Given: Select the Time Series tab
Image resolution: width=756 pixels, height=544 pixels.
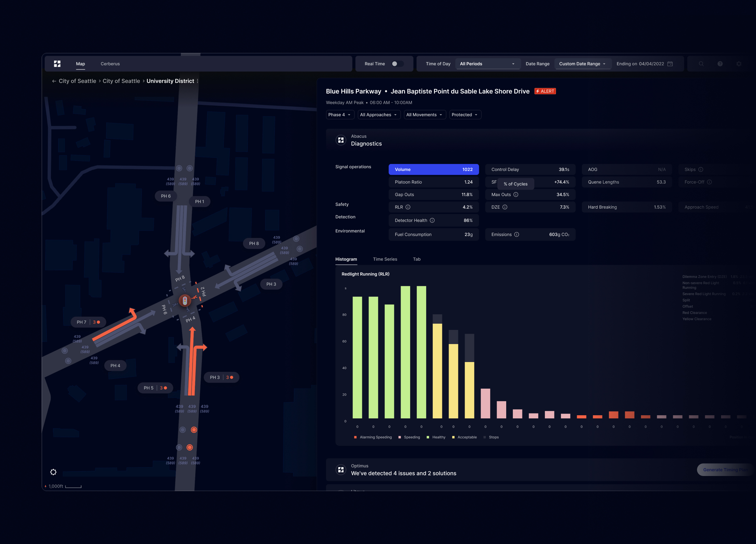Looking at the screenshot, I should coord(385,259).
